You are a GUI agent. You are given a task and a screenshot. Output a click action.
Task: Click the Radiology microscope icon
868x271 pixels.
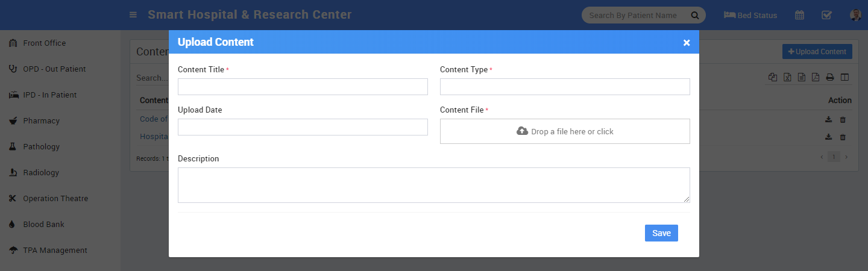12,173
